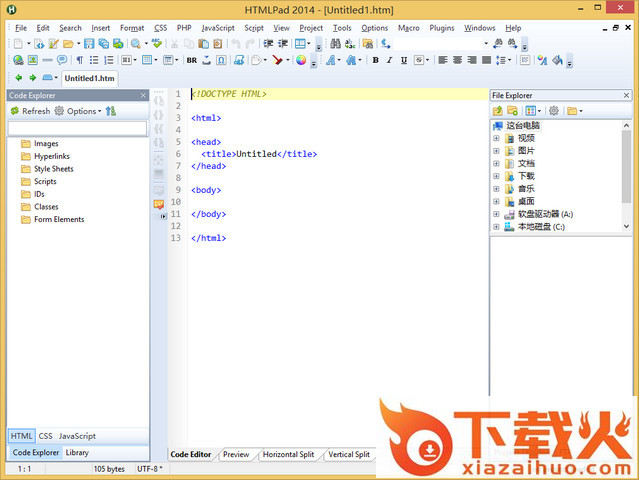The image size is (639, 480).
Task: Open the JavaScript menu
Action: click(218, 28)
